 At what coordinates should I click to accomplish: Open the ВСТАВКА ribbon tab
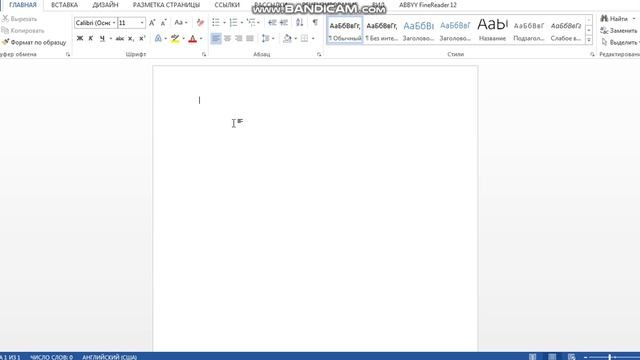tap(64, 5)
